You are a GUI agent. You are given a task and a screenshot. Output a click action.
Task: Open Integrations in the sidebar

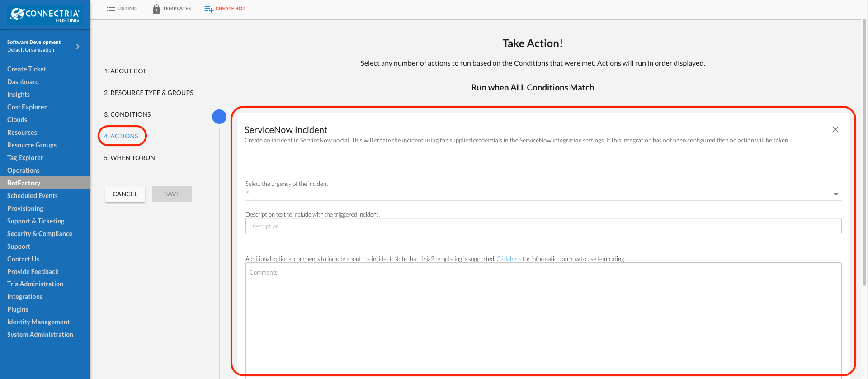tap(25, 297)
